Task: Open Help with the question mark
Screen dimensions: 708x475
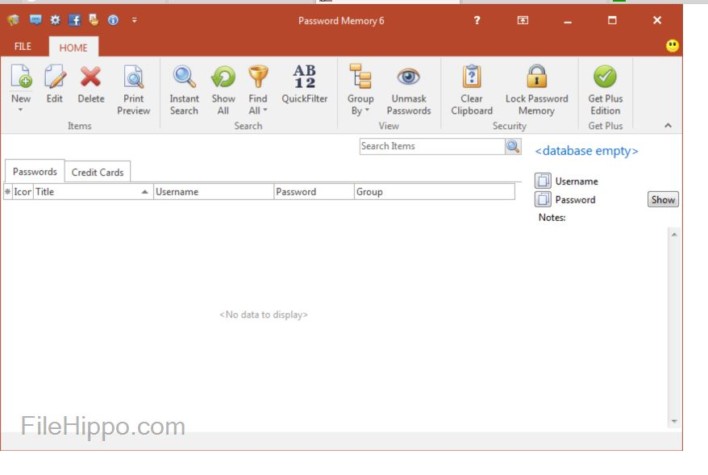Action: pos(477,20)
